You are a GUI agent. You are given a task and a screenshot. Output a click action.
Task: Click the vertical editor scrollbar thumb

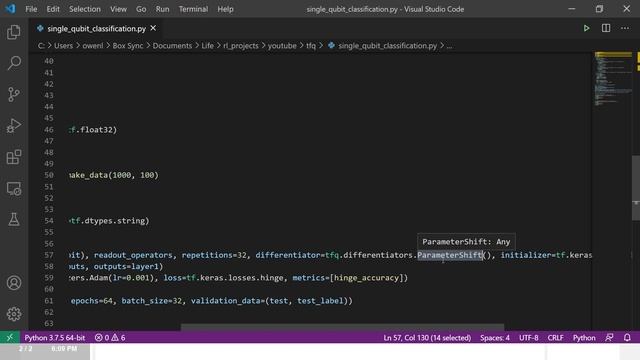[636, 188]
